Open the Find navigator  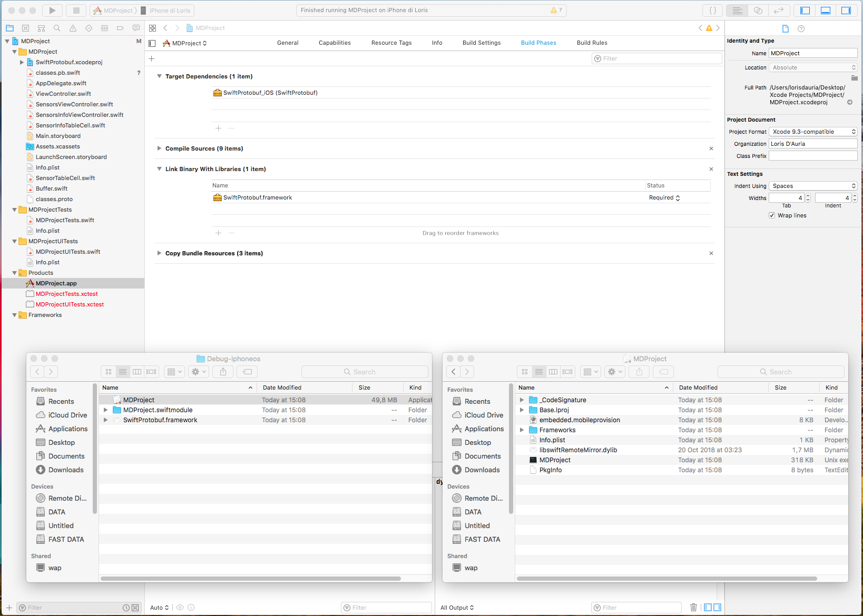[x=57, y=28]
